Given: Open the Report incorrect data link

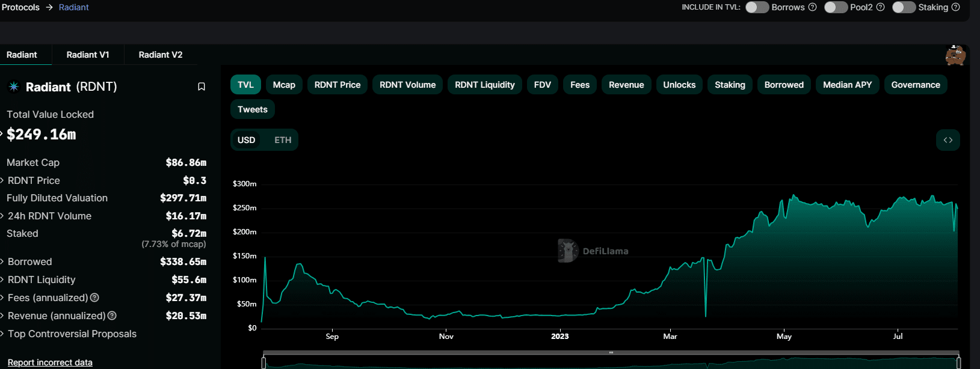Looking at the screenshot, I should 50,362.
